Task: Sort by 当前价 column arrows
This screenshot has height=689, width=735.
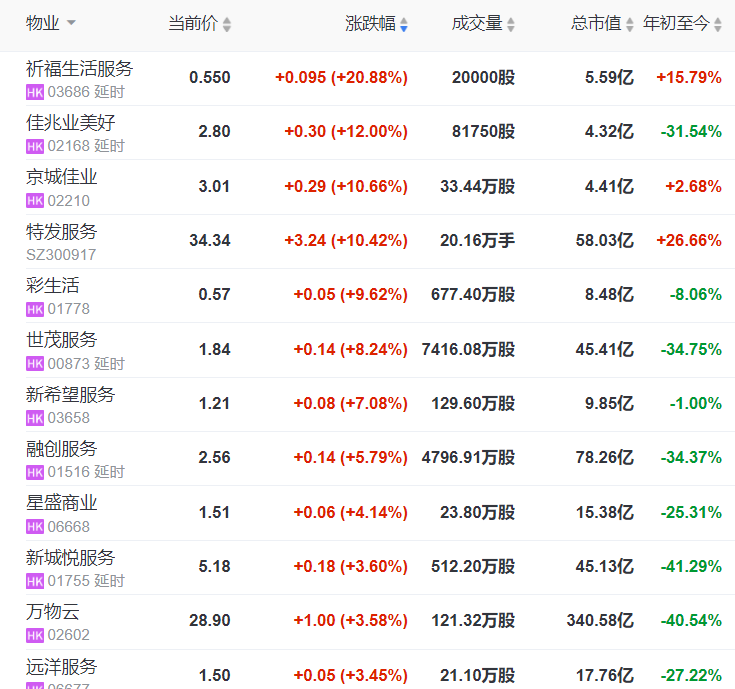Action: [227, 24]
